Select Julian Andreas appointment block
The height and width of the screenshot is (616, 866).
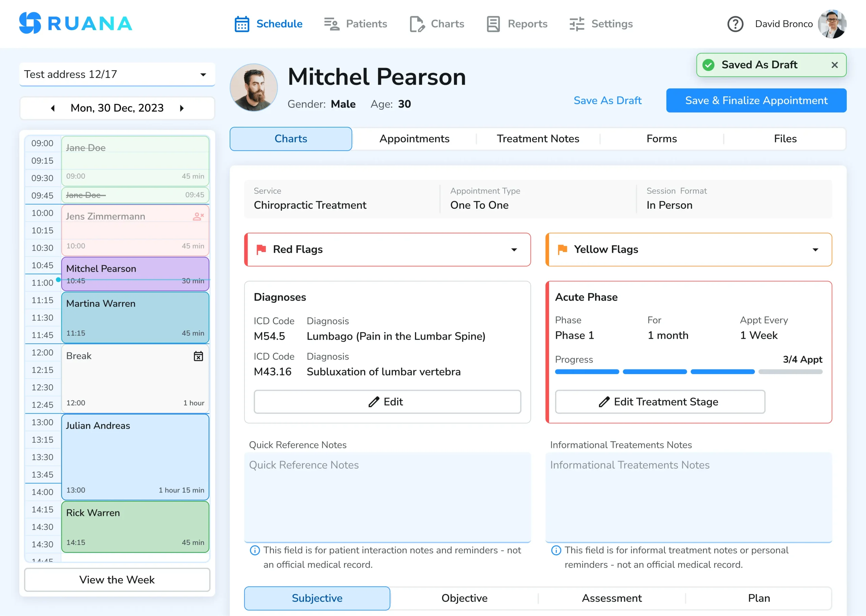pos(135,457)
